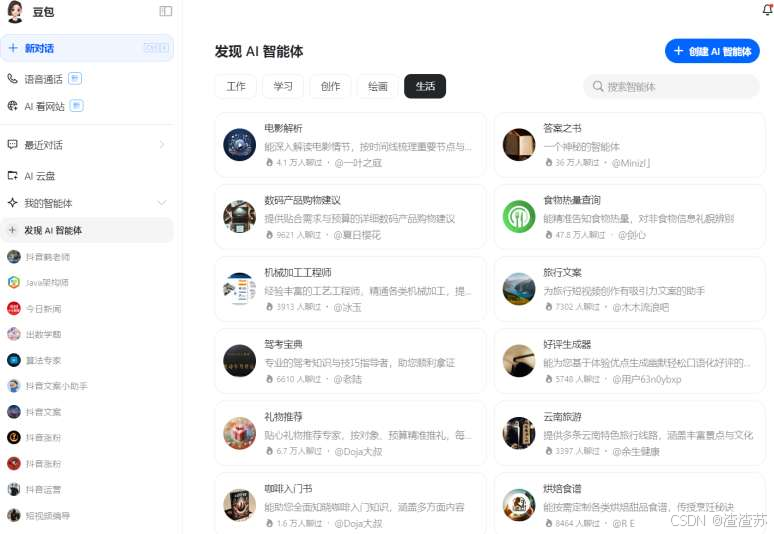Click the 烘焙食谱 title

[x=562, y=489]
